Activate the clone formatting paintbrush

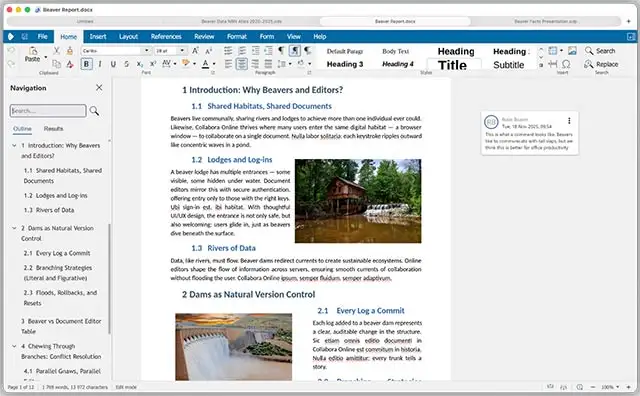70,50
